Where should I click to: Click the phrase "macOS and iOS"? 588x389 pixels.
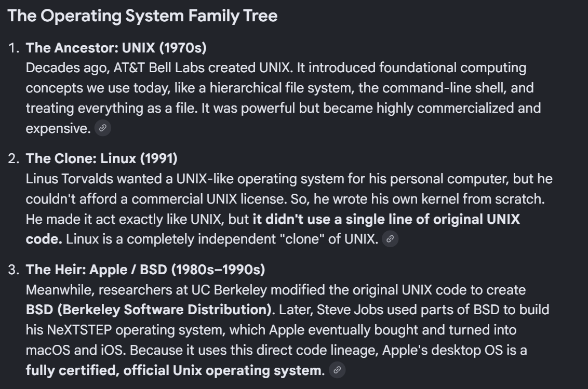75,350
